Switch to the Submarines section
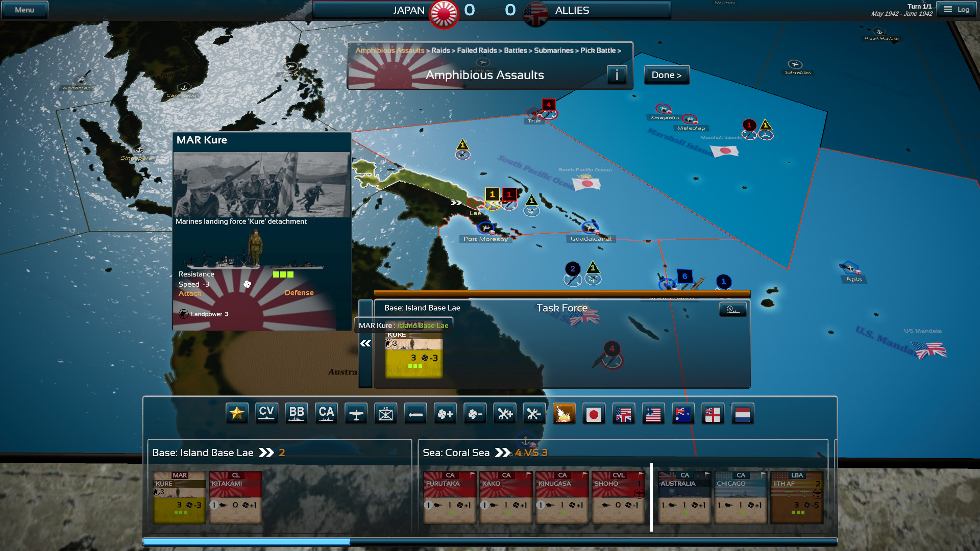The height and width of the screenshot is (551, 980). [x=555, y=51]
